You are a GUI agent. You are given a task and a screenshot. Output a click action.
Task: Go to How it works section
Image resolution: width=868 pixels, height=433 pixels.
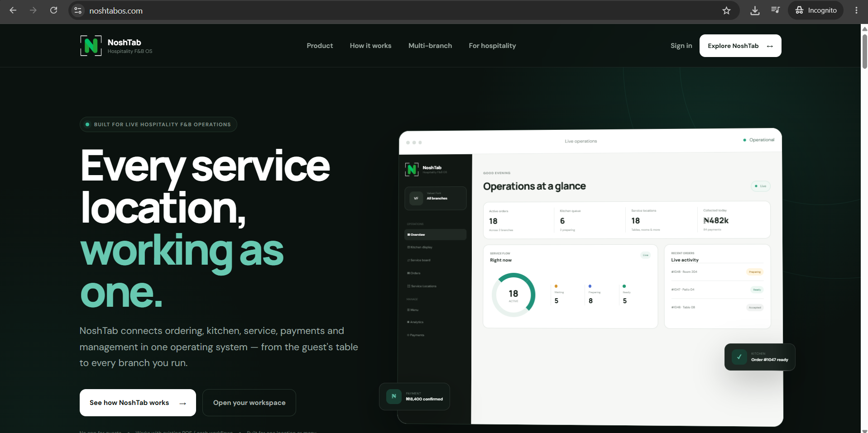coord(370,46)
